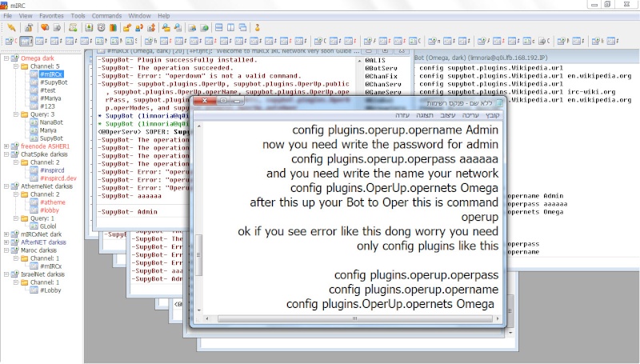Open the Colors books toolbar icon
Image resolution: width=640 pixels, height=364 pixels.
click(113, 28)
